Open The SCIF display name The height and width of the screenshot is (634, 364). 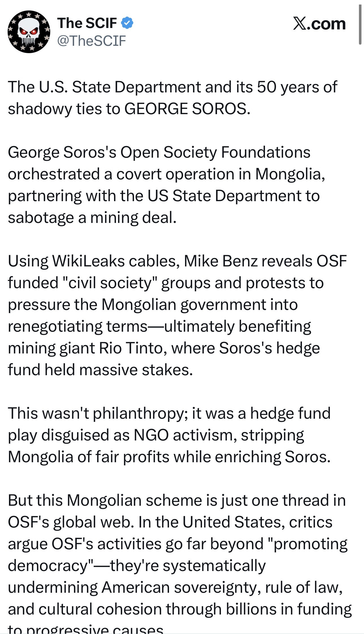click(x=87, y=23)
